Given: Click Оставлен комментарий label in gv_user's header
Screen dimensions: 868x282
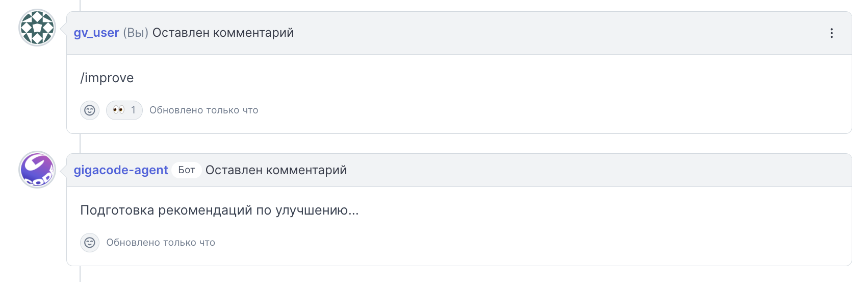Looking at the screenshot, I should (x=223, y=33).
